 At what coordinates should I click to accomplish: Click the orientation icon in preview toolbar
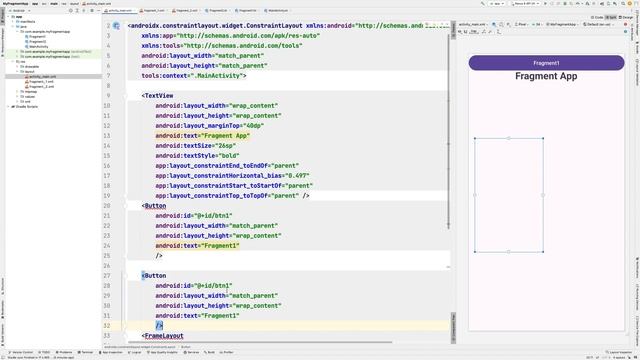[x=501, y=24]
